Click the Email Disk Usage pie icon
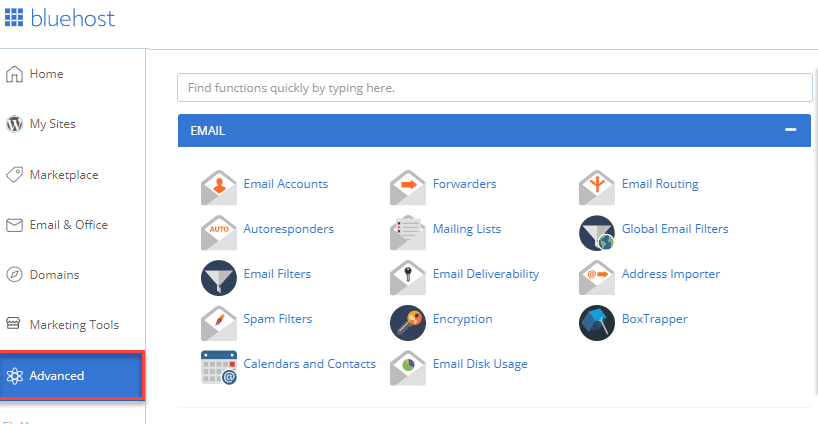This screenshot has height=424, width=818. coord(408,368)
